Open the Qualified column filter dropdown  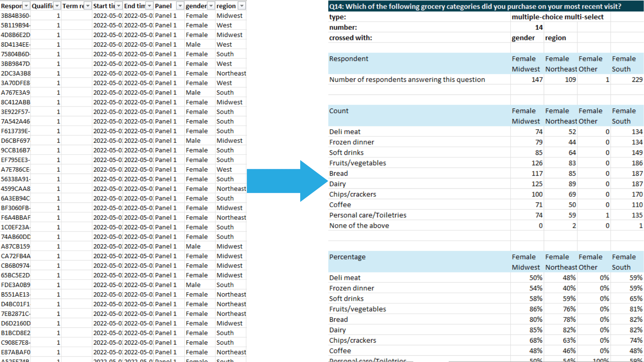click(57, 6)
